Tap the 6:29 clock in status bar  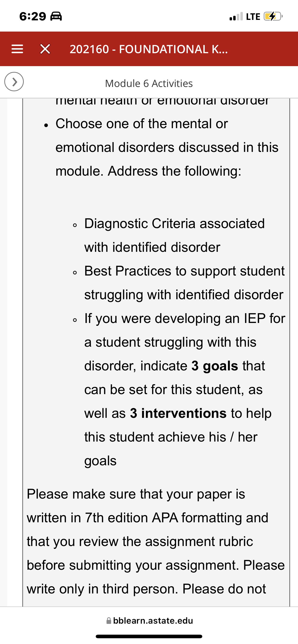[x=33, y=17]
